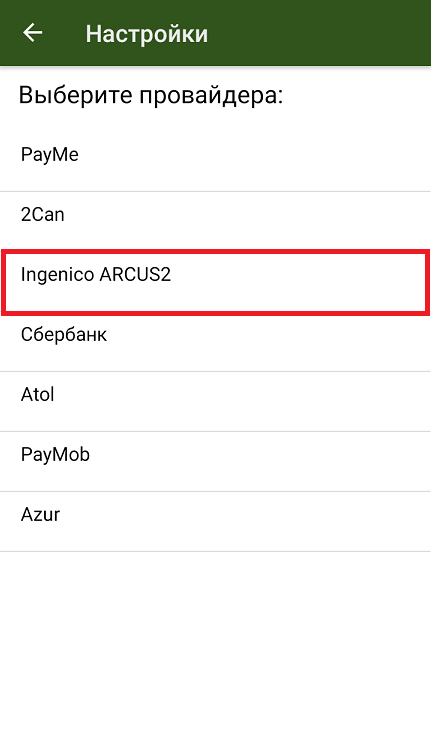Click the red highlighted Ingenico row
Image resolution: width=431 pixels, height=738 pixels.
click(x=216, y=282)
